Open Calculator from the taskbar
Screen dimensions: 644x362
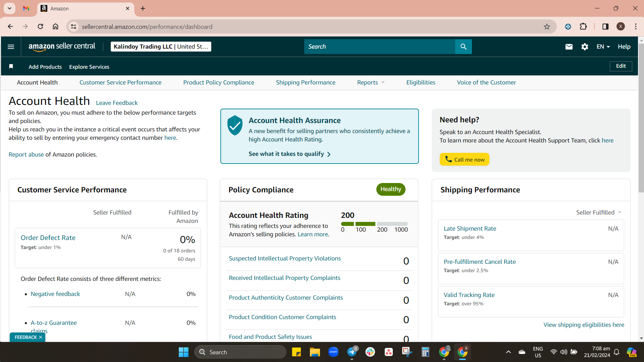click(x=425, y=352)
